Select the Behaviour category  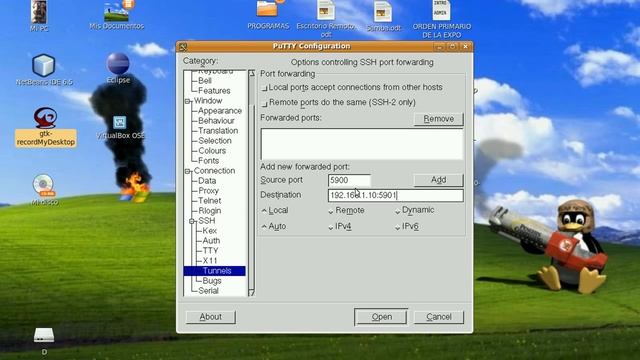click(216, 121)
